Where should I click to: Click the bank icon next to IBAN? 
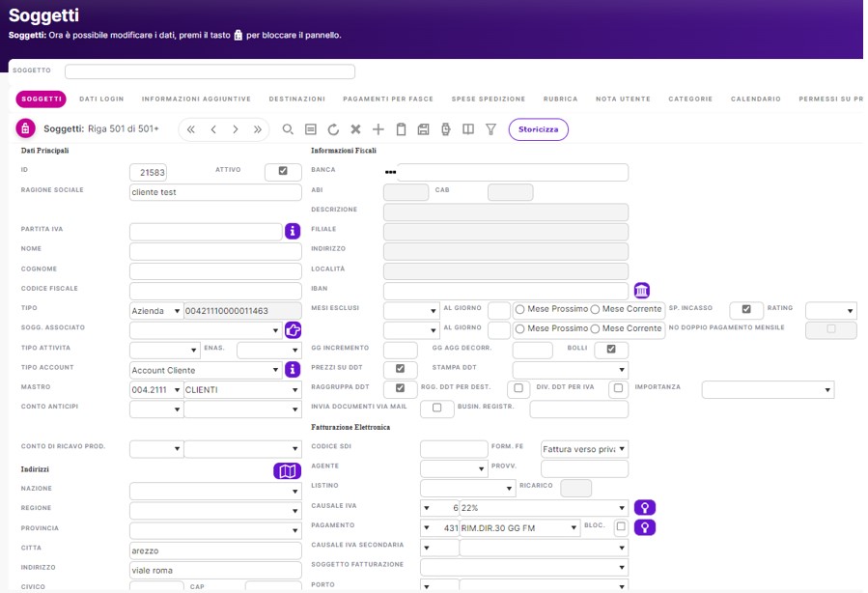pyautogui.click(x=641, y=291)
